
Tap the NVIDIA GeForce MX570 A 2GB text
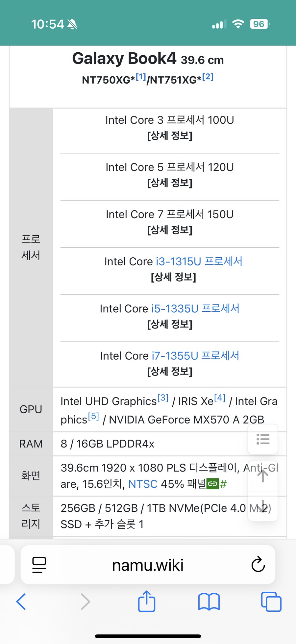point(186,420)
